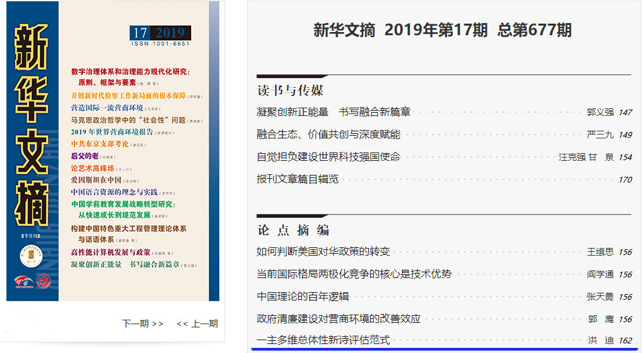Image resolution: width=644 pixels, height=353 pixels.
Task: Open article 一主多维总体性新诗评估范式
Action: (323, 340)
